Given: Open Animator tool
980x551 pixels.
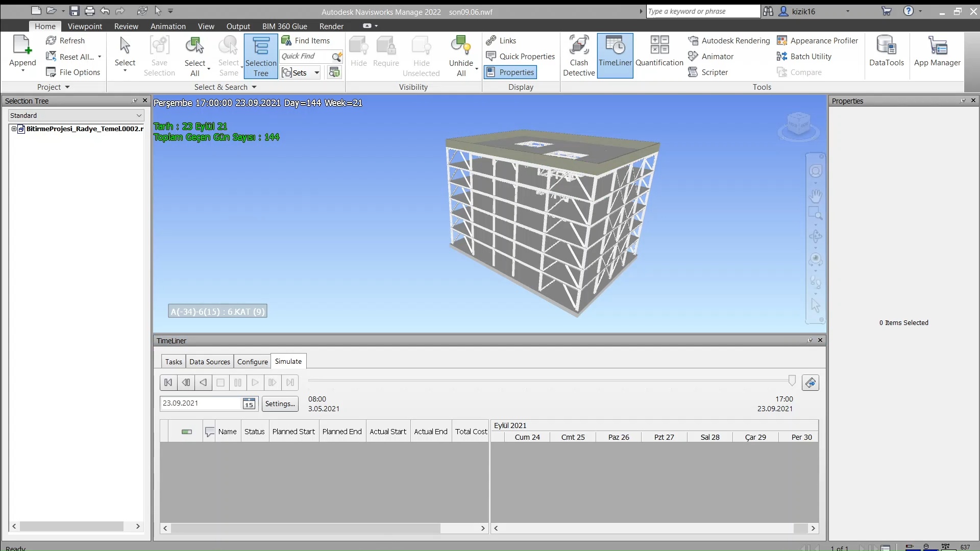Looking at the screenshot, I should coord(710,57).
